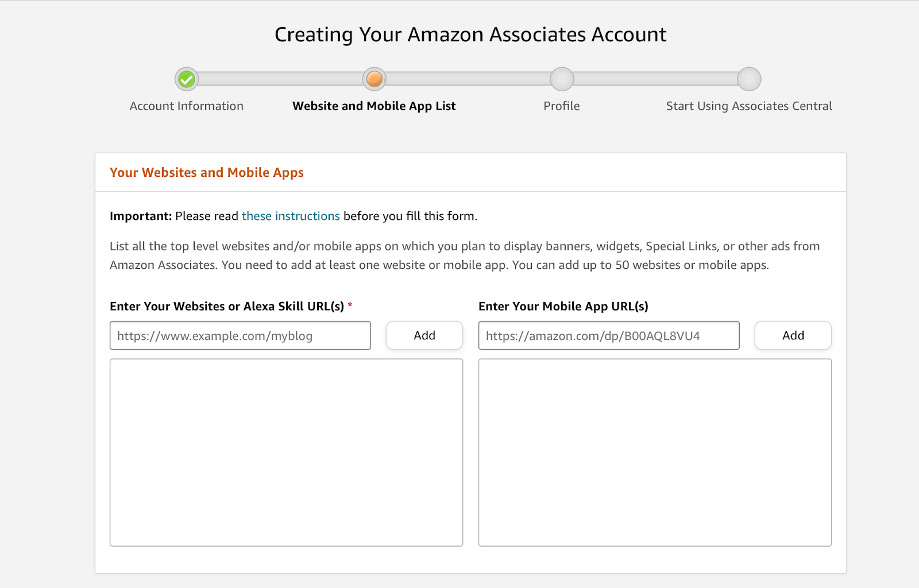
Task: Click the Website and Mobile App List label
Action: (x=373, y=106)
